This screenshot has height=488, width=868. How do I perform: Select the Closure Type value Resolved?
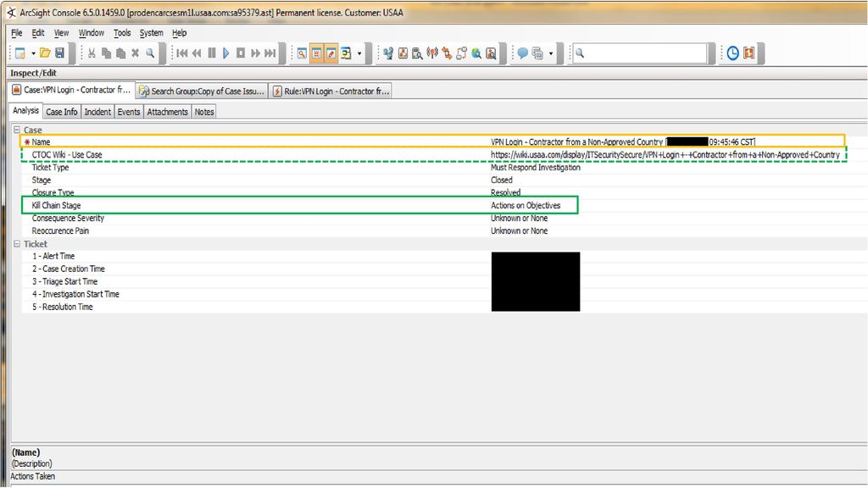pos(505,192)
